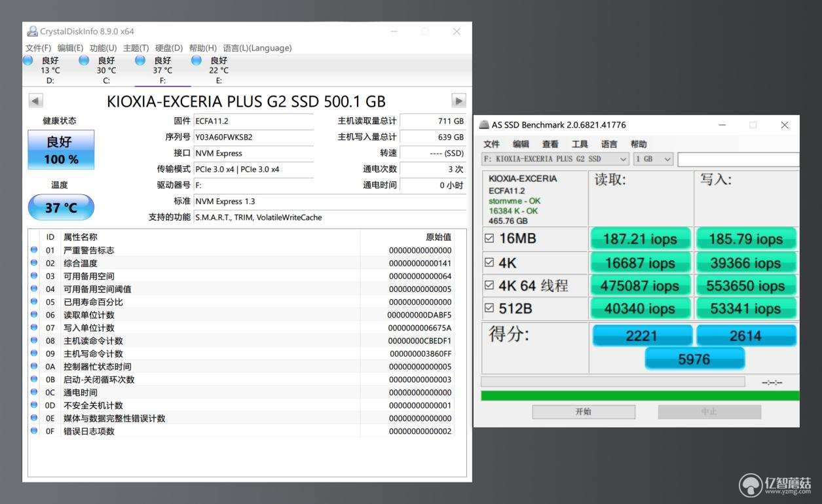The height and width of the screenshot is (504, 822).
Task: Click status dot for attribute 0A
Action: [34, 366]
